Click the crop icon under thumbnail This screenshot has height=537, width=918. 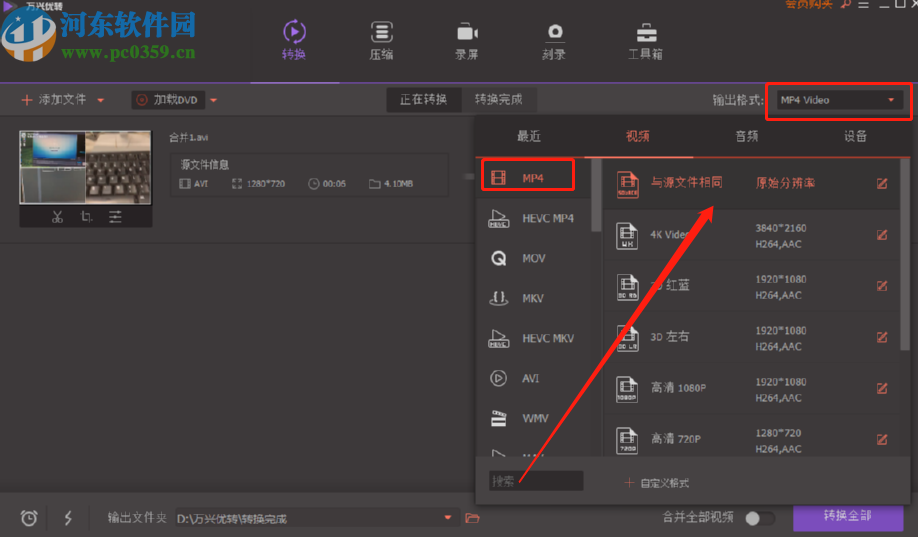point(86,217)
